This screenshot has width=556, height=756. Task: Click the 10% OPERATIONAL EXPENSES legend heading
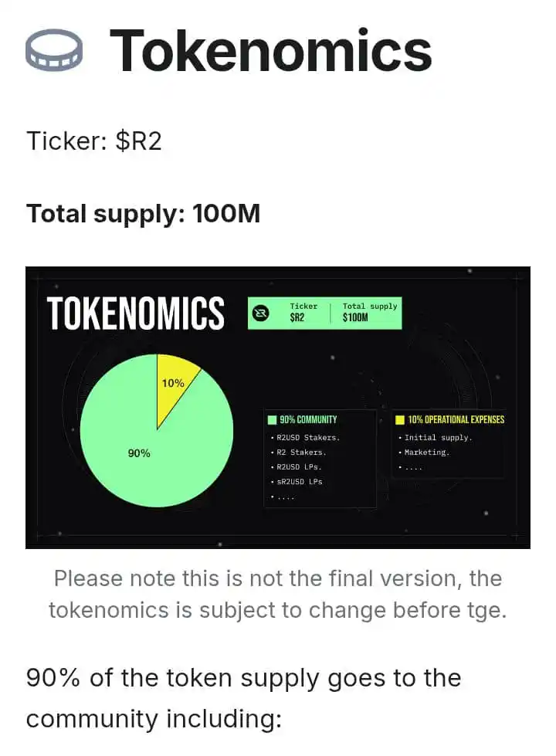point(456,419)
